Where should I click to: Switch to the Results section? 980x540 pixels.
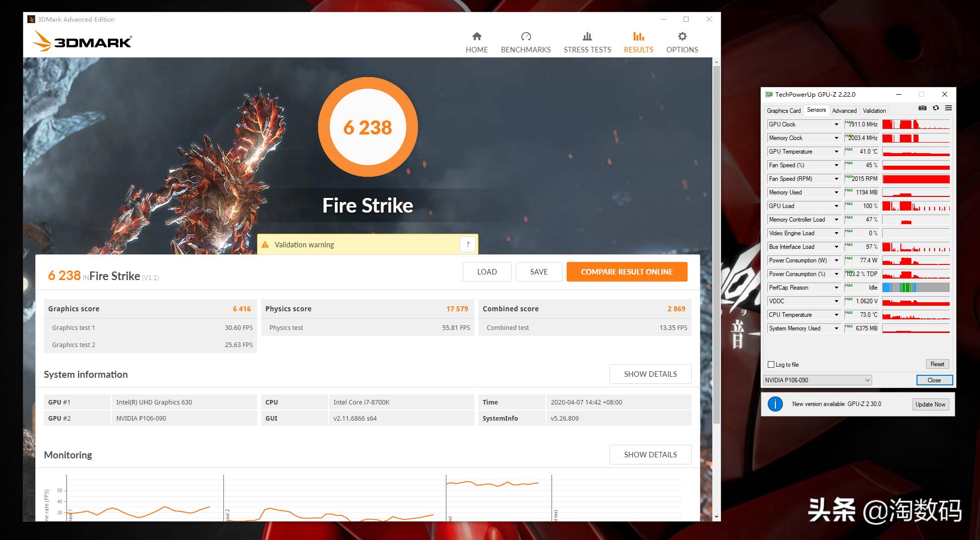point(639,42)
